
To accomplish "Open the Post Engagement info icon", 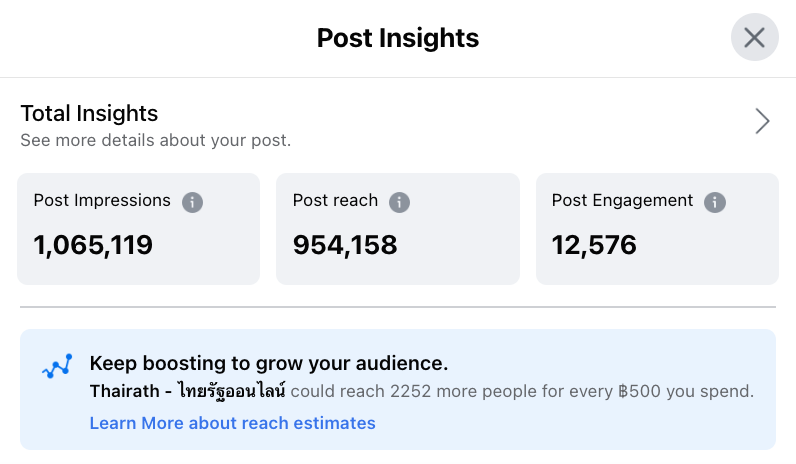I will coord(715,202).
